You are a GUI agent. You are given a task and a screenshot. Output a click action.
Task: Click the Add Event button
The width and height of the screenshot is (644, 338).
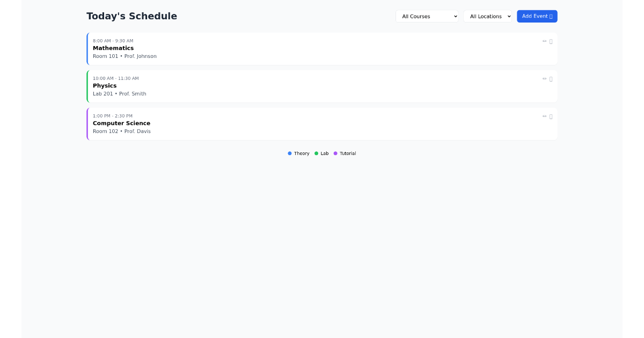click(x=537, y=16)
